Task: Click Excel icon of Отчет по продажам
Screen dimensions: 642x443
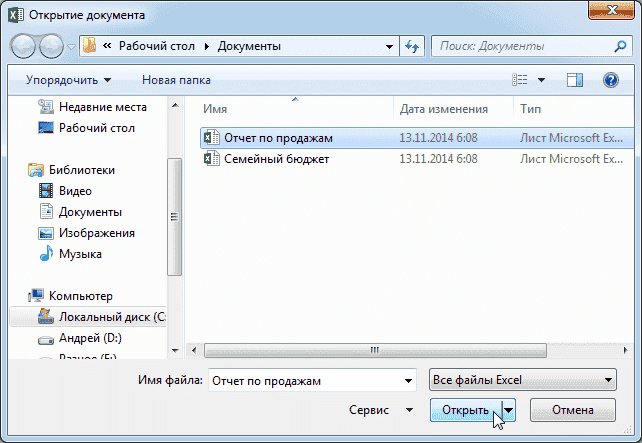Action: coord(212,138)
